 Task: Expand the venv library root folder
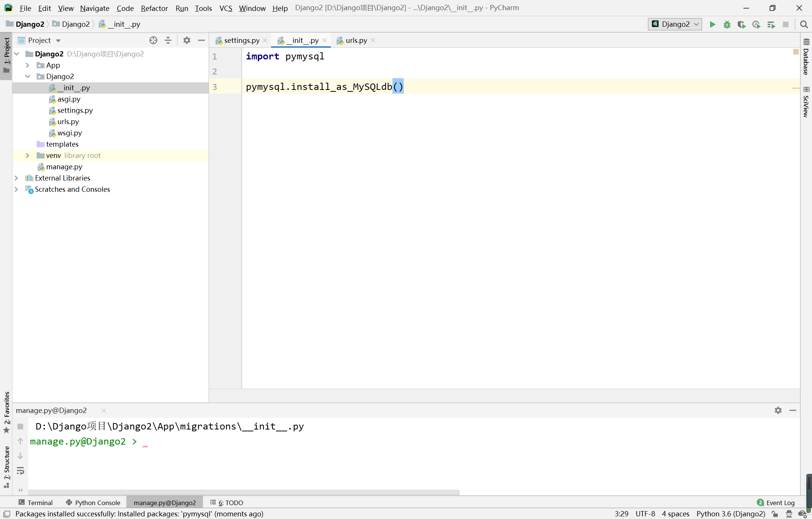27,155
